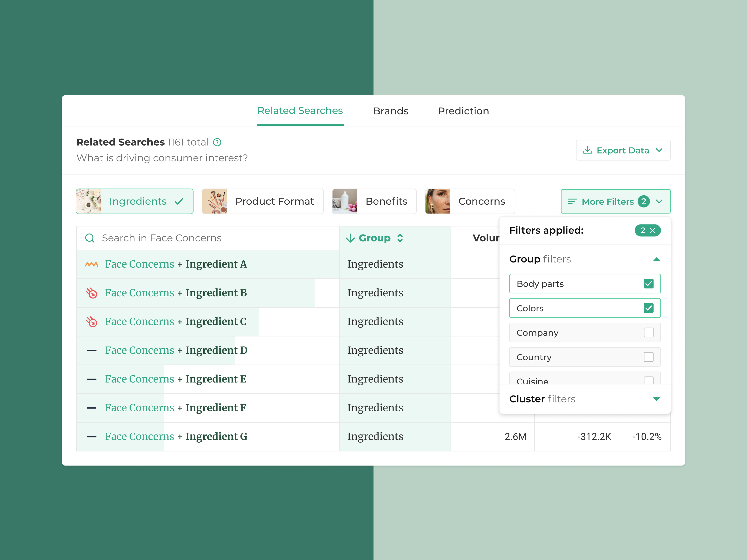
Task: Click the red declining icon for Ingredient B
Action: [92, 293]
